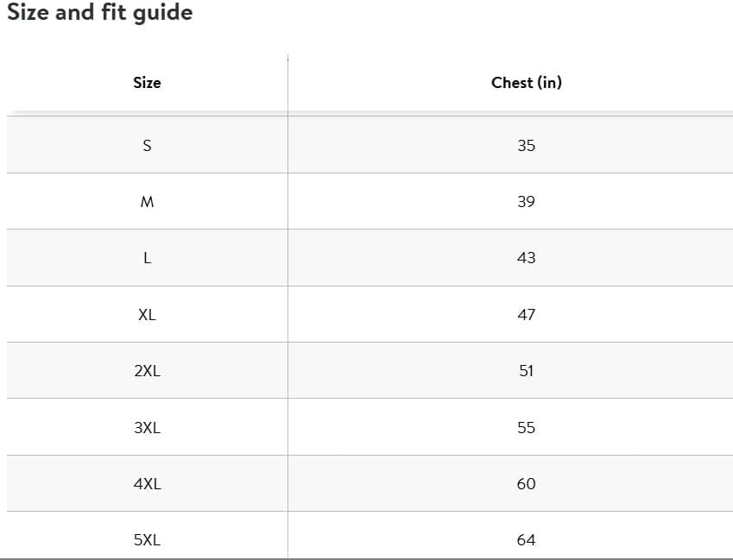Select the 5XL size cell

tap(147, 540)
